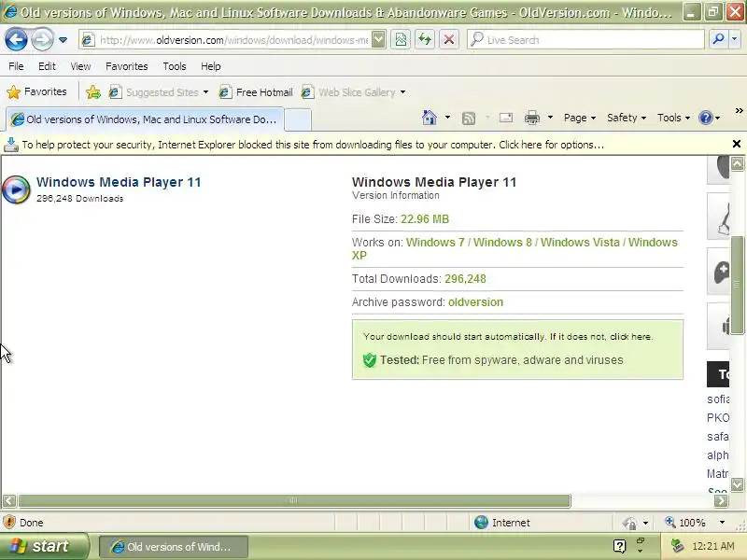Image resolution: width=747 pixels, height=560 pixels.
Task: Click the Read Mail envelope icon
Action: pyautogui.click(x=506, y=118)
